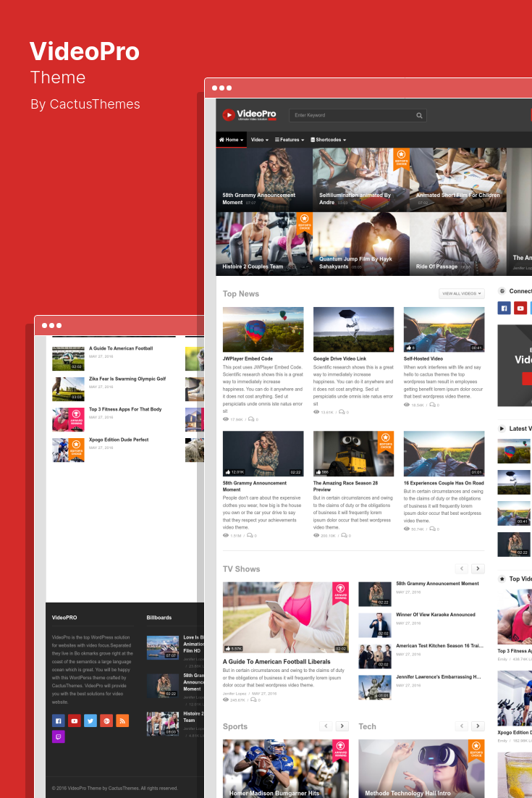This screenshot has height=798, width=532.
Task: Click the search magnifier icon in header
Action: point(419,116)
